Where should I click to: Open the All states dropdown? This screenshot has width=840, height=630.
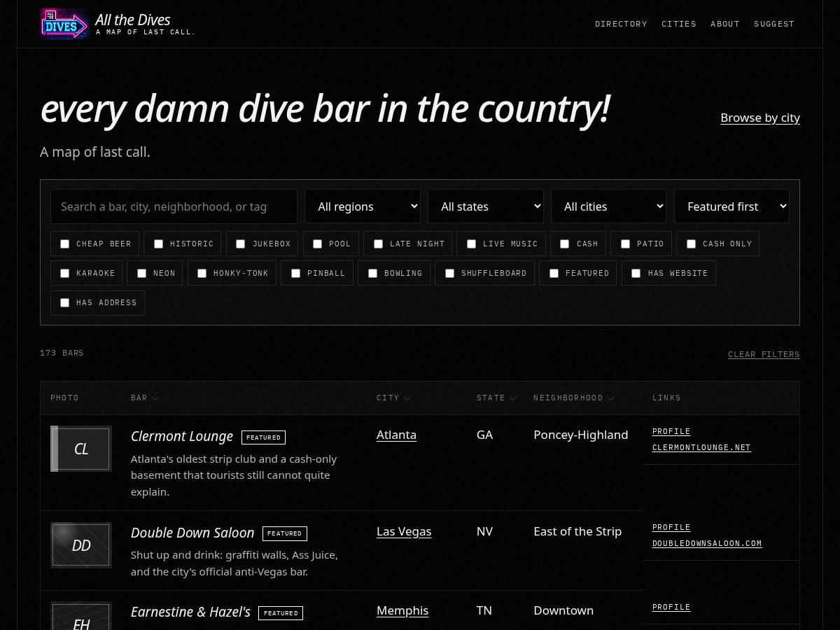pyautogui.click(x=486, y=206)
